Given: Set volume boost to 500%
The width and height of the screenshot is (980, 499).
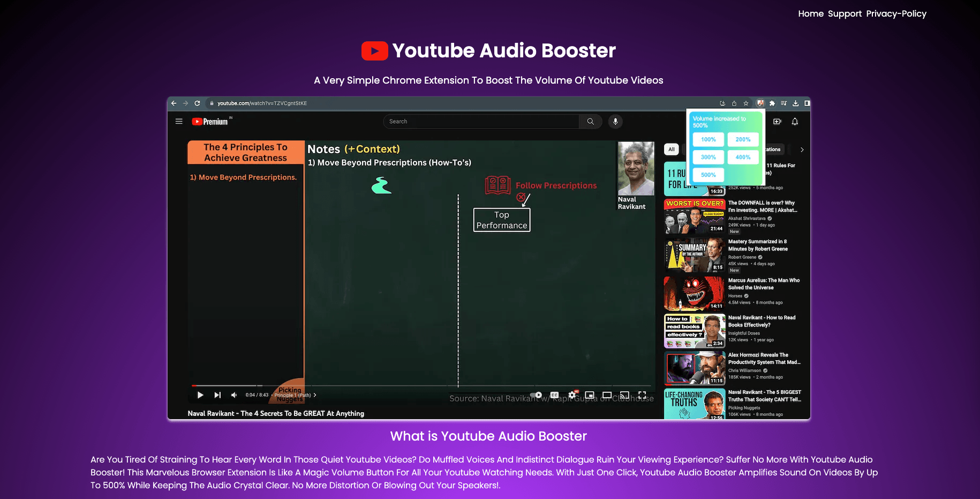Looking at the screenshot, I should tap(708, 175).
